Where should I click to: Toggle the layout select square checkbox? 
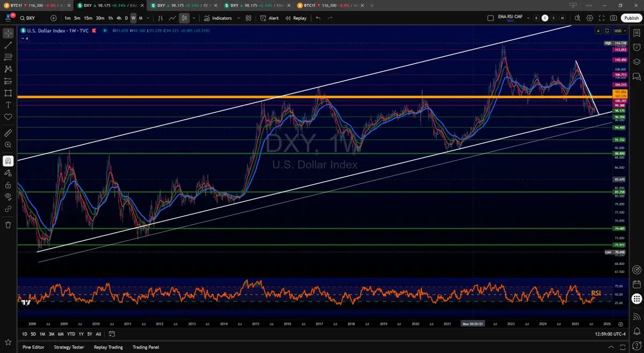click(491, 18)
